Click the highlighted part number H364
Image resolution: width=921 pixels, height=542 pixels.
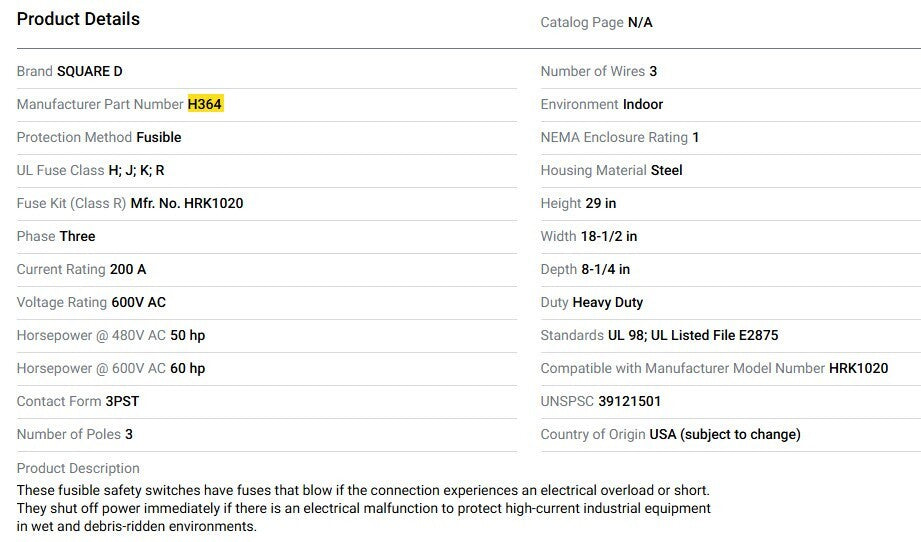[x=205, y=104]
